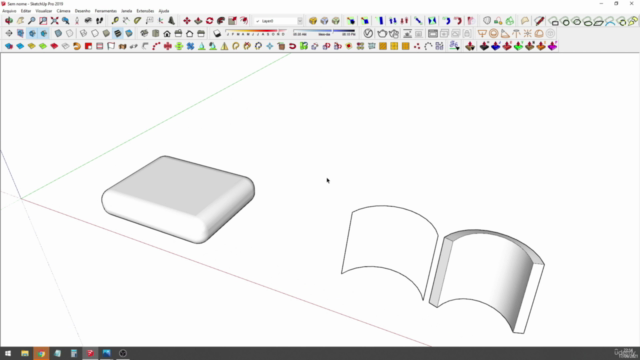Select the Offset tool
Viewport: 640px width, 360px height.
pos(244,20)
